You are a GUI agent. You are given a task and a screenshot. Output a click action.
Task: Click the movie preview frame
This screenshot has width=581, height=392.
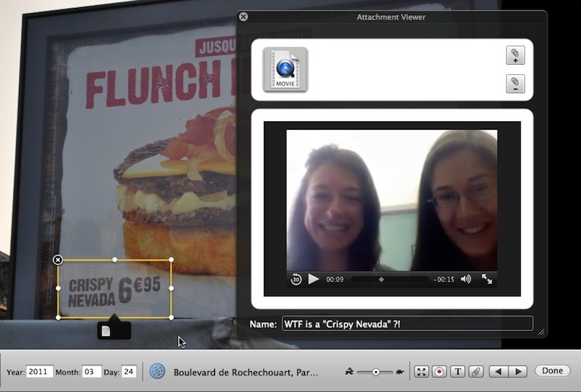coord(391,200)
